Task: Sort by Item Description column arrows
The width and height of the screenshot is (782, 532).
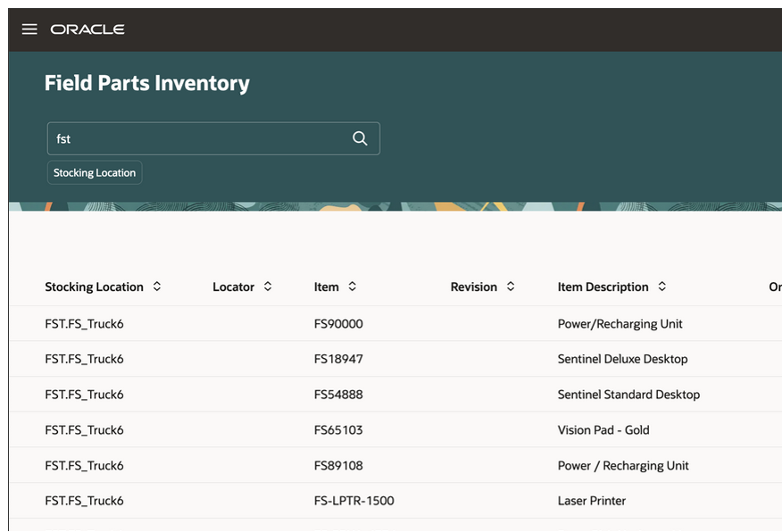Action: pos(662,287)
